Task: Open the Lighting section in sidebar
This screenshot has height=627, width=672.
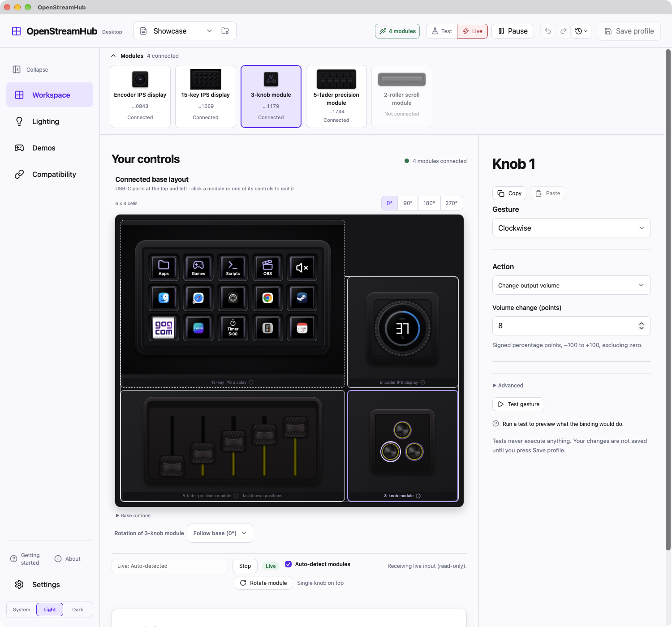Action: (x=50, y=121)
